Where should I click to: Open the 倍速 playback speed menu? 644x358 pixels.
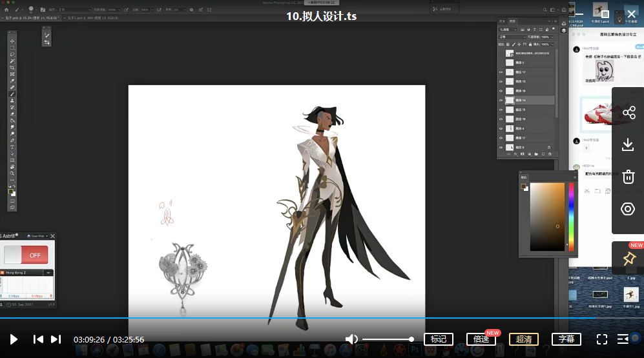pyautogui.click(x=481, y=339)
